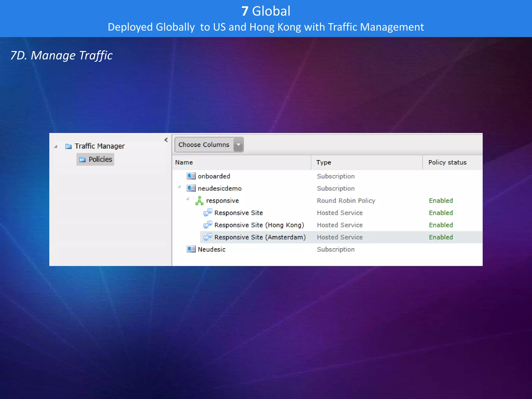Click the Neudesic subscription icon

click(191, 249)
